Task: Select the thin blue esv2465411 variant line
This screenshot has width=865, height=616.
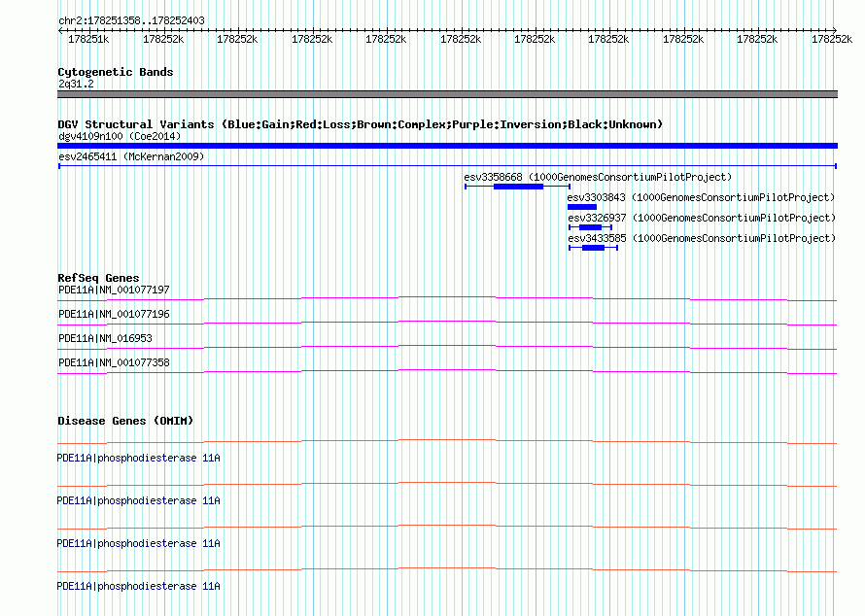Action: point(447,166)
